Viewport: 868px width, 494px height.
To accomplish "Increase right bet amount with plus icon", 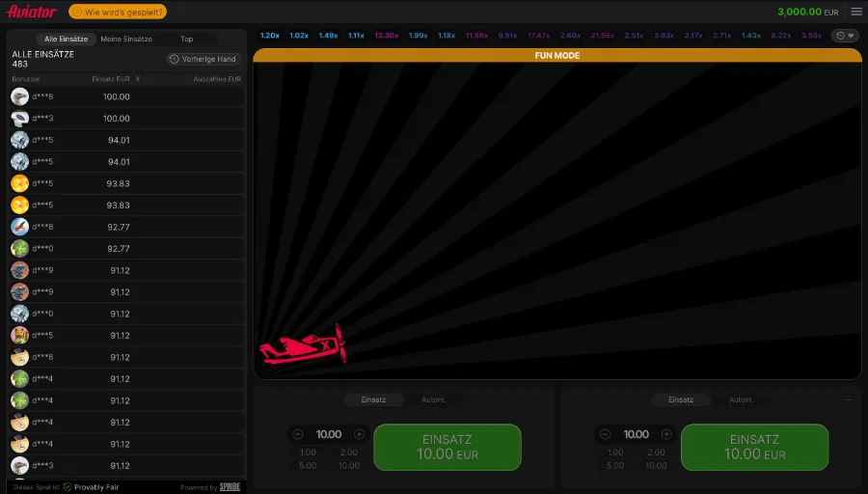I will tap(666, 434).
